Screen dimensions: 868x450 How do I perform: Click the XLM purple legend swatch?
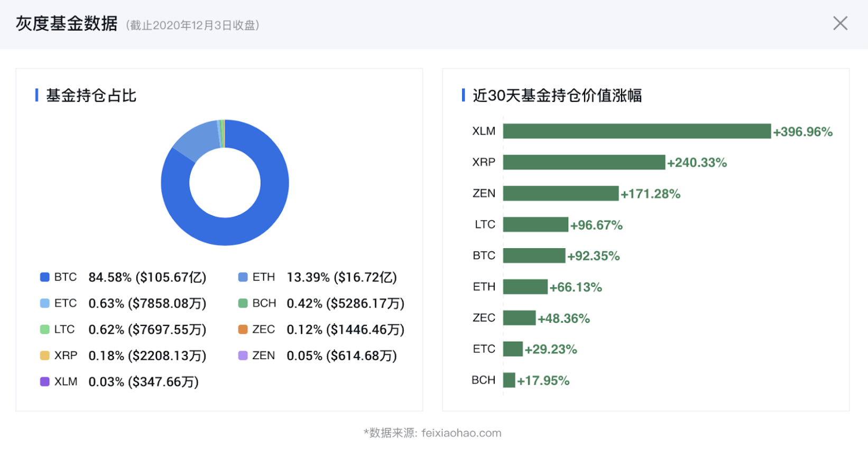[x=45, y=381]
